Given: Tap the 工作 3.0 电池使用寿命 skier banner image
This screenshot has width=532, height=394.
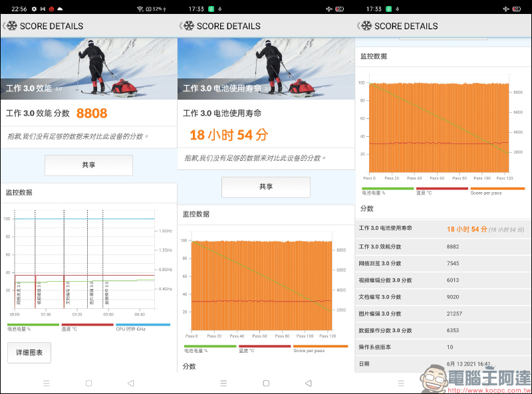Looking at the screenshot, I should tap(266, 68).
